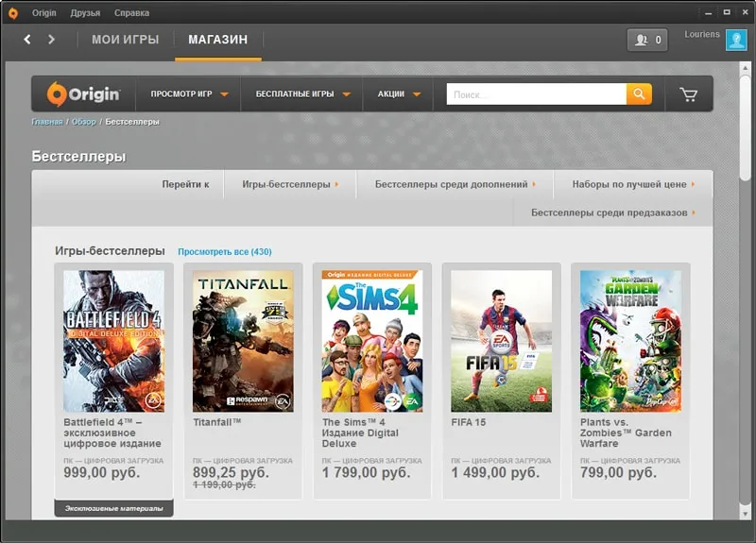Follow the Обзор breadcrumb link
Image resolution: width=756 pixels, height=543 pixels.
tap(84, 122)
